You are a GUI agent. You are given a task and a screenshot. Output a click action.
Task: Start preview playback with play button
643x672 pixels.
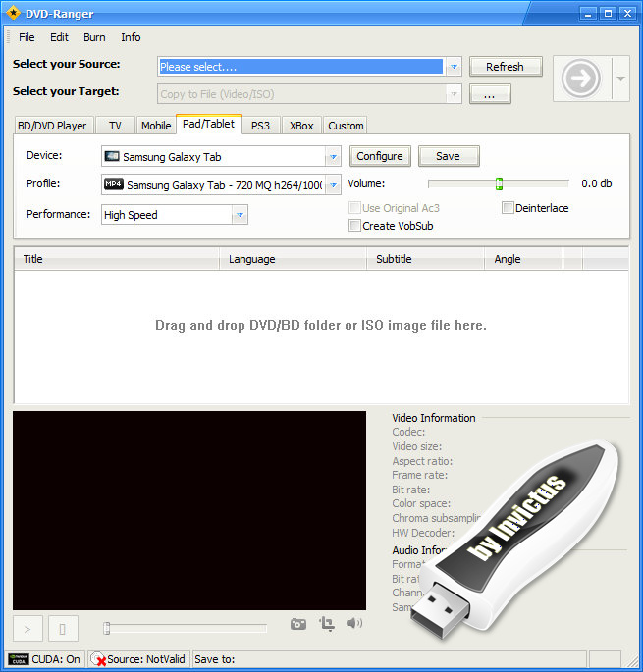tap(27, 629)
